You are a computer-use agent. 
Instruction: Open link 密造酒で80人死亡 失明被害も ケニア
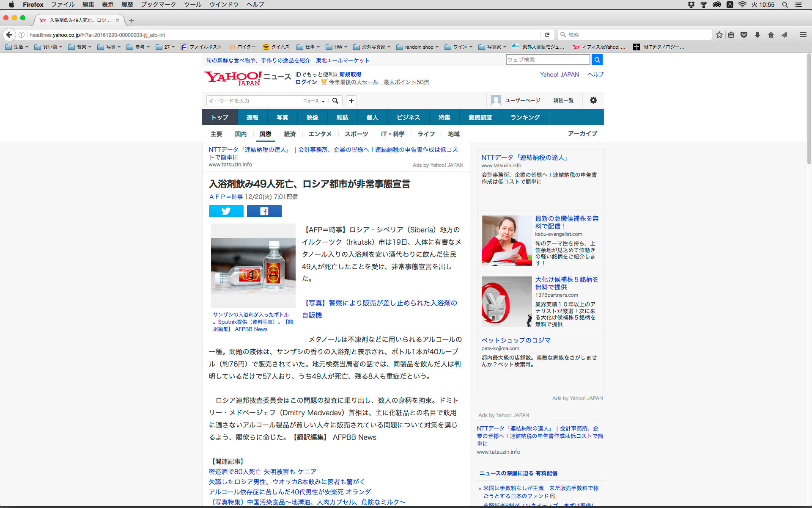click(262, 472)
